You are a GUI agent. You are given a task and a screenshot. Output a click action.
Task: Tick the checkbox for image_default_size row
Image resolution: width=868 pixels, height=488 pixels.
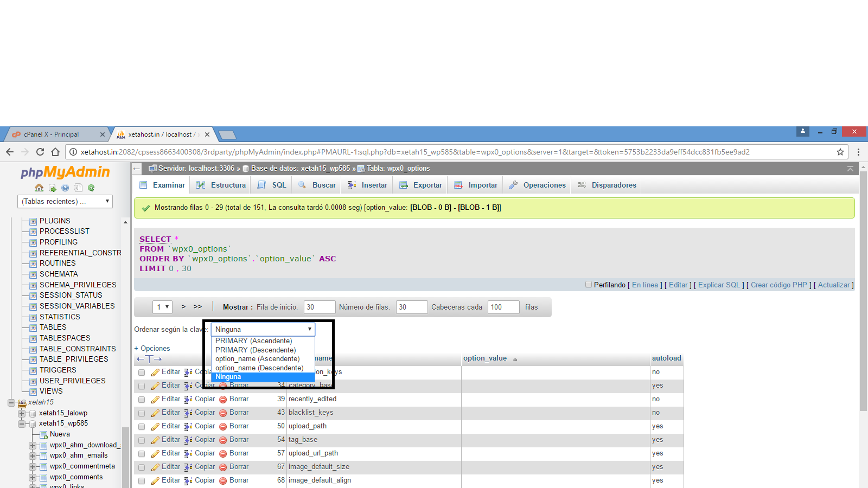click(142, 467)
